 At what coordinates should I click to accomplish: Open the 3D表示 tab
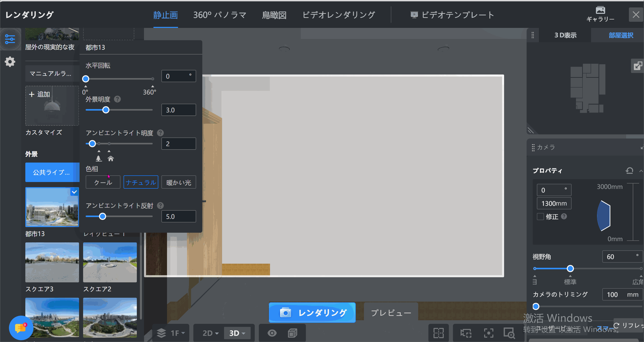(565, 35)
